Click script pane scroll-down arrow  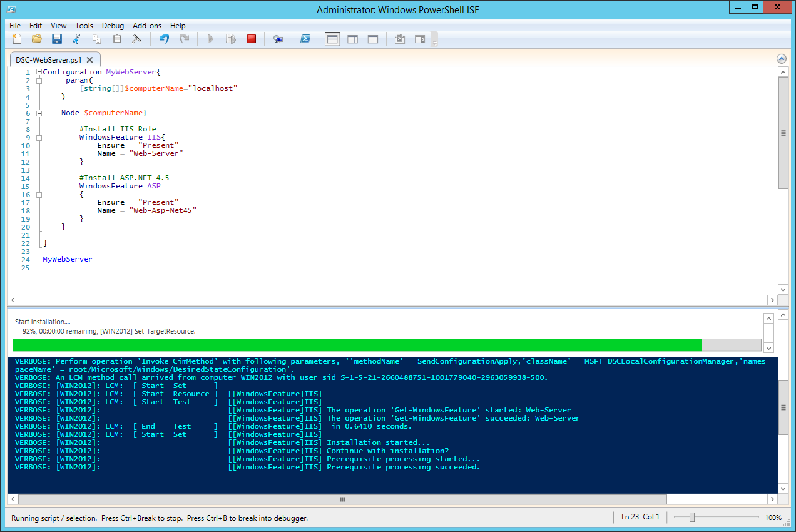click(782, 289)
